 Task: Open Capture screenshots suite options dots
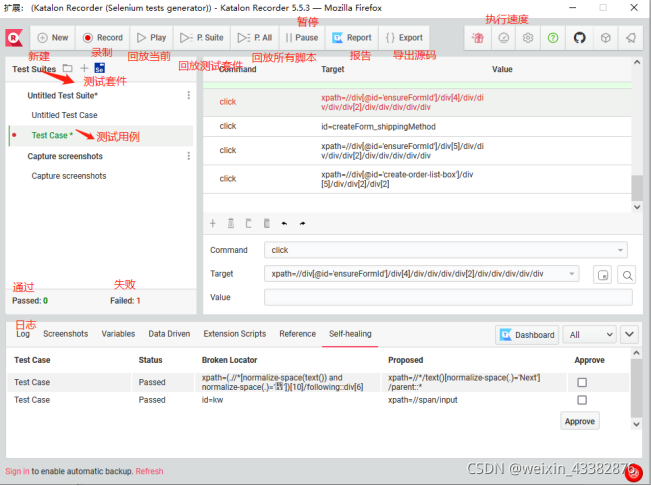tap(188, 156)
